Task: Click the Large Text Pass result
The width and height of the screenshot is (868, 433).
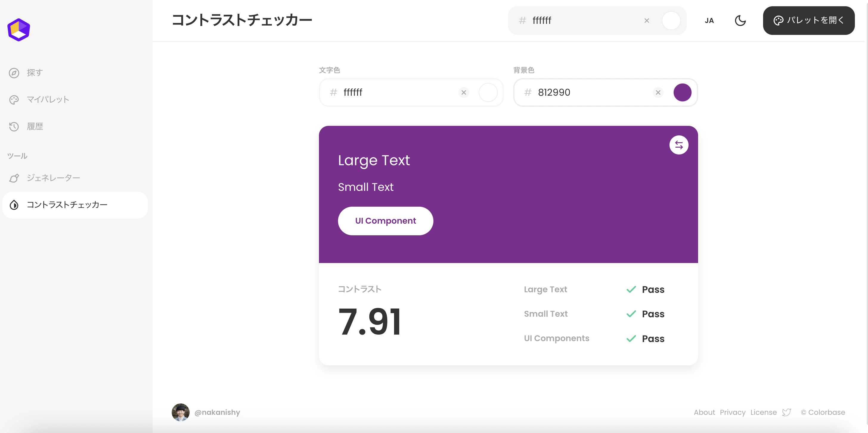Action: (645, 289)
